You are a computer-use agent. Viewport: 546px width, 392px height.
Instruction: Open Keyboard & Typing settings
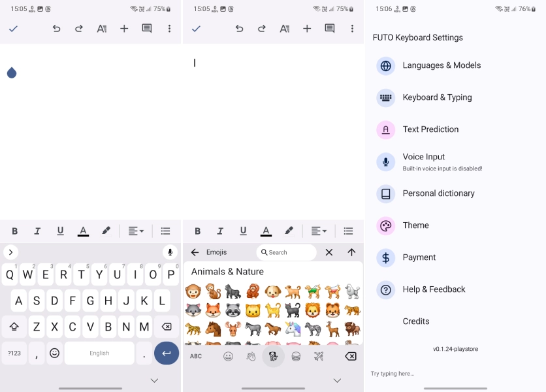pyautogui.click(x=455, y=97)
